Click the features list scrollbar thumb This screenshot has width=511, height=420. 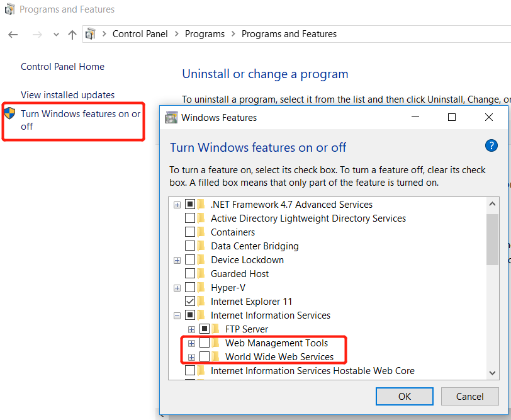click(x=492, y=240)
